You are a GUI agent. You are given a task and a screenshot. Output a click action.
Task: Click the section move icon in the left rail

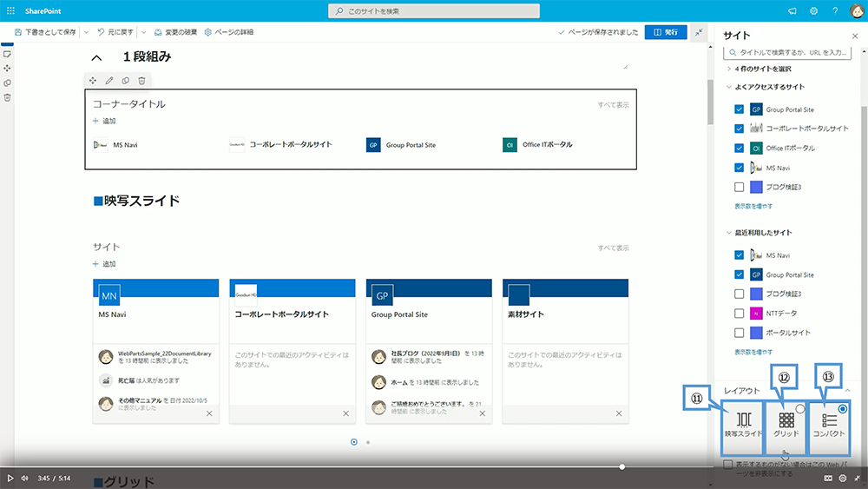click(x=7, y=68)
